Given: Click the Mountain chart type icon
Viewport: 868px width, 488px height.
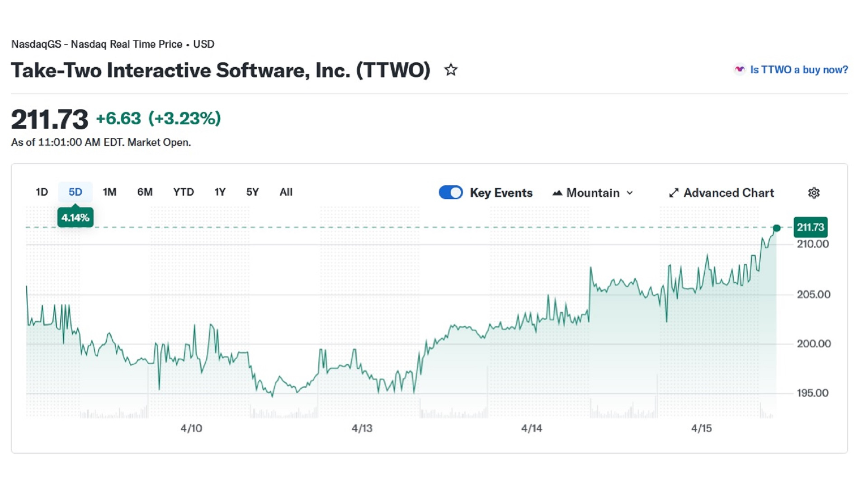Looking at the screenshot, I should pyautogui.click(x=557, y=193).
